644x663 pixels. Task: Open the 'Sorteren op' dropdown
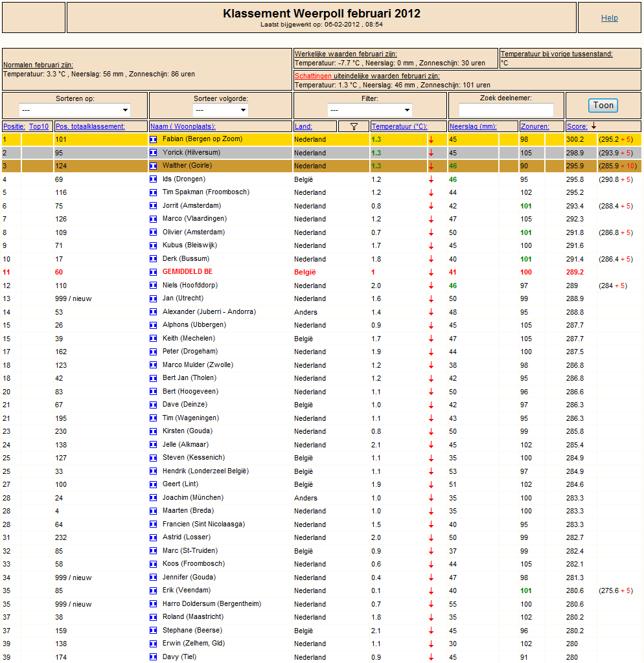tap(75, 110)
